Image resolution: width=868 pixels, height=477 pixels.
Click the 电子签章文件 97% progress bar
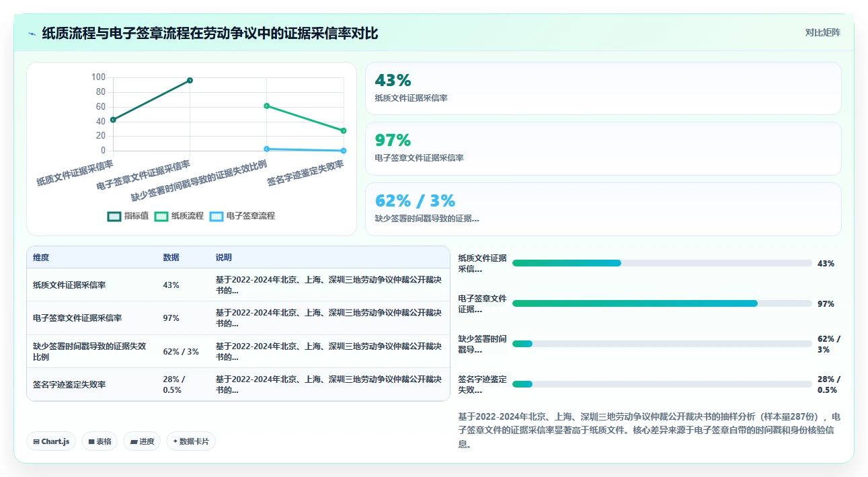click(662, 303)
